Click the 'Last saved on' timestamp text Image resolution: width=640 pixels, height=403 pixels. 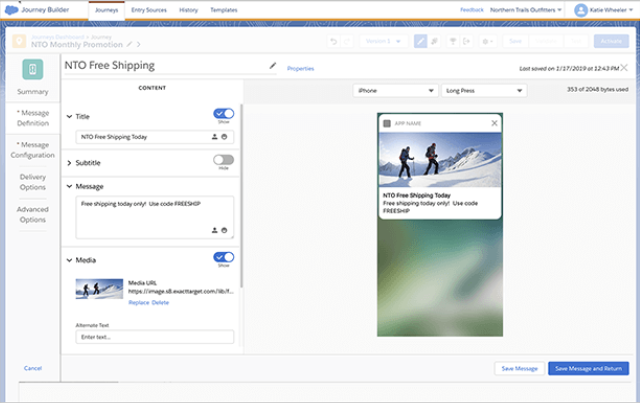point(569,69)
